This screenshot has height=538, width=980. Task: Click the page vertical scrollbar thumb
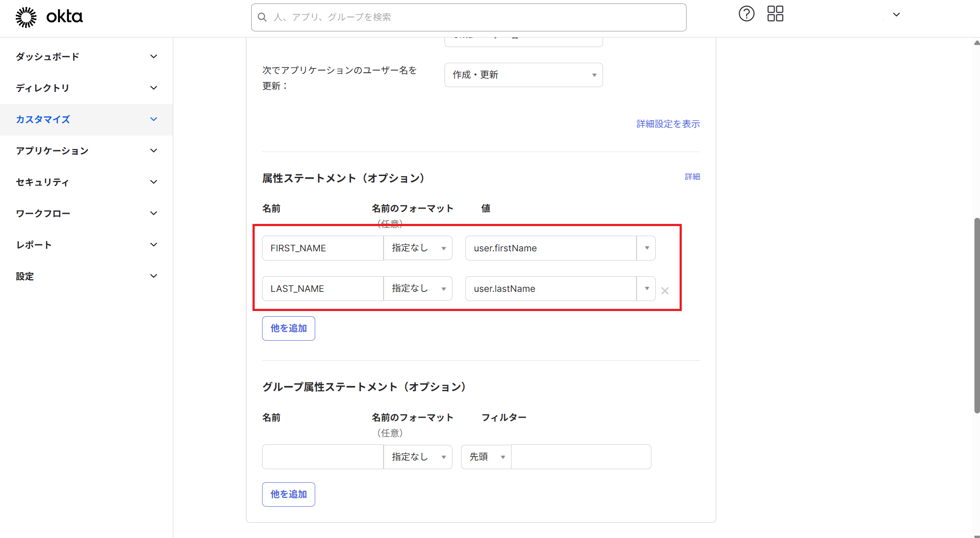pyautogui.click(x=977, y=314)
